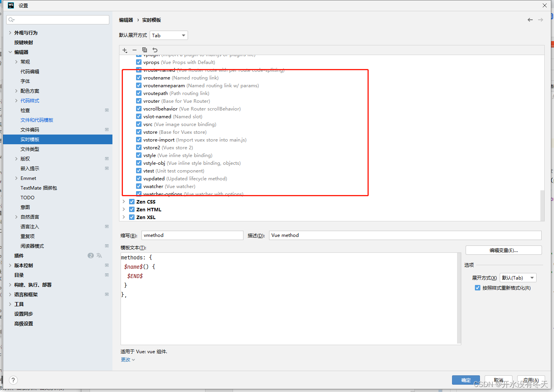Click the project-level icon beside 目录
Screen dimensions: 554x392
107,275
